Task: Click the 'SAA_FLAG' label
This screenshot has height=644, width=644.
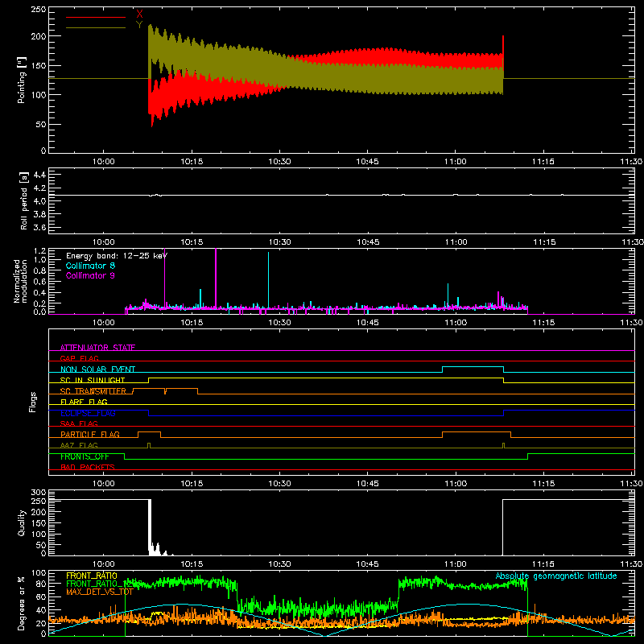Action: (79, 423)
